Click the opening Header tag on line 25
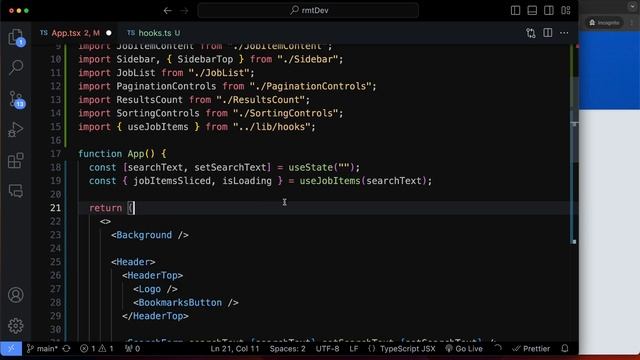Viewport: 640px width, 360px height. coord(133,262)
